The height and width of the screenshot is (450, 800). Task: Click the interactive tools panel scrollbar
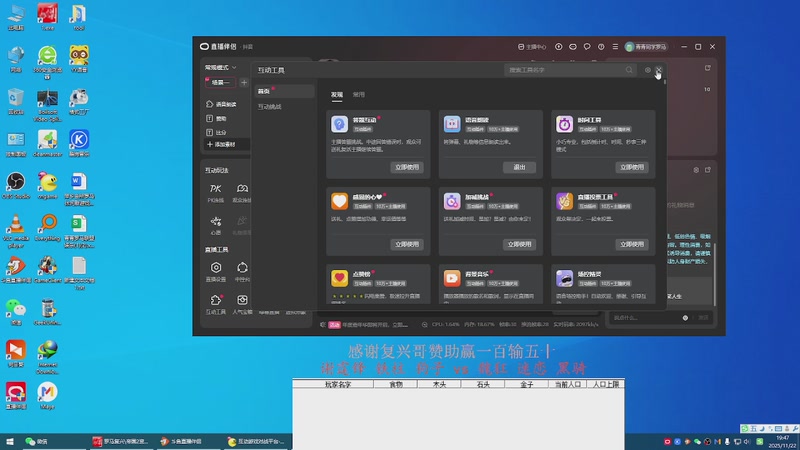[x=665, y=82]
